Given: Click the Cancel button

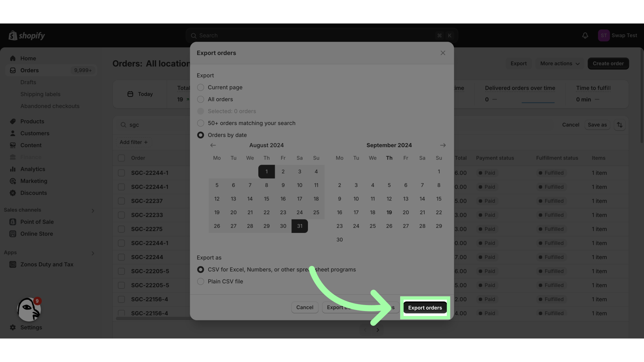Looking at the screenshot, I should pyautogui.click(x=305, y=307).
